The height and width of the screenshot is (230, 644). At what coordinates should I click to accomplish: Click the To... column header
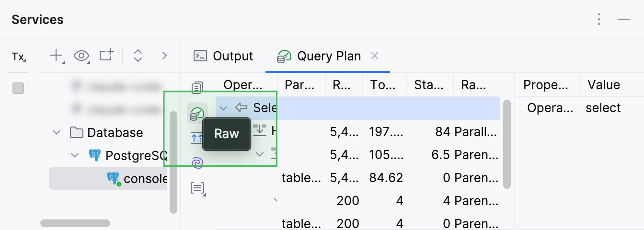pyautogui.click(x=383, y=85)
